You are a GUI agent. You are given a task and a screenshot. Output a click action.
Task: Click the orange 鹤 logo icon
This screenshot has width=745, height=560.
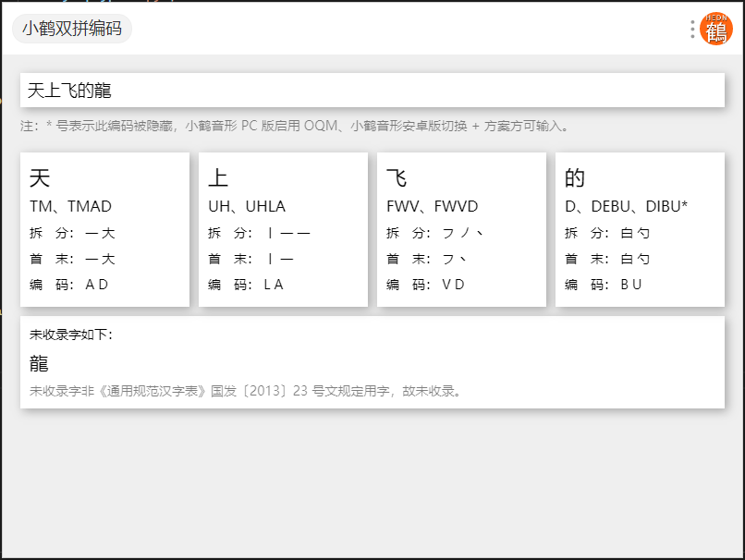tap(716, 29)
